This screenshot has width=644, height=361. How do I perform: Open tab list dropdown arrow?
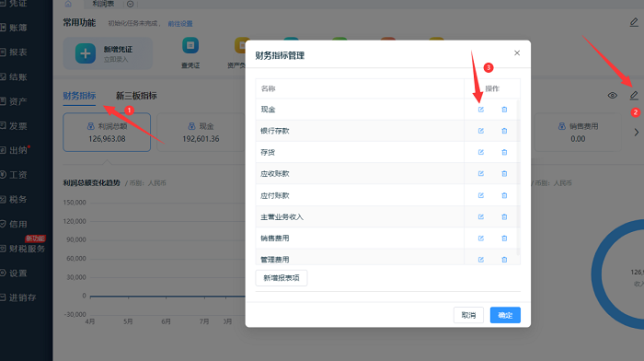(131, 4)
